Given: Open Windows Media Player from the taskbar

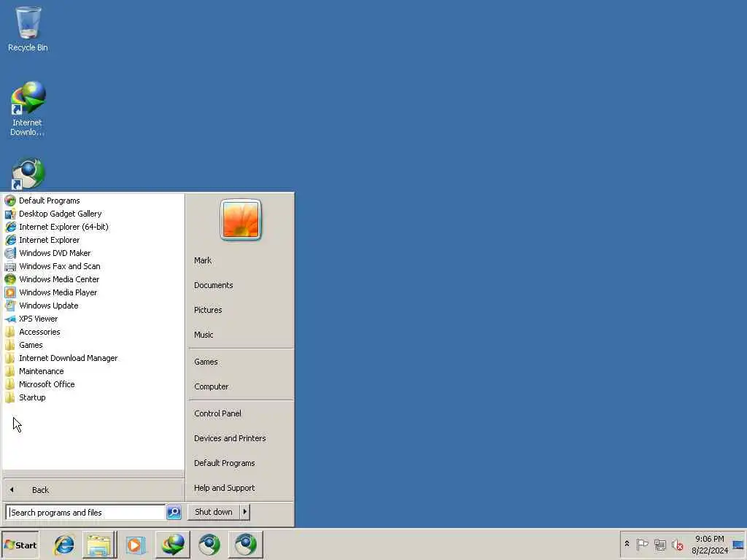Looking at the screenshot, I should 135,545.
